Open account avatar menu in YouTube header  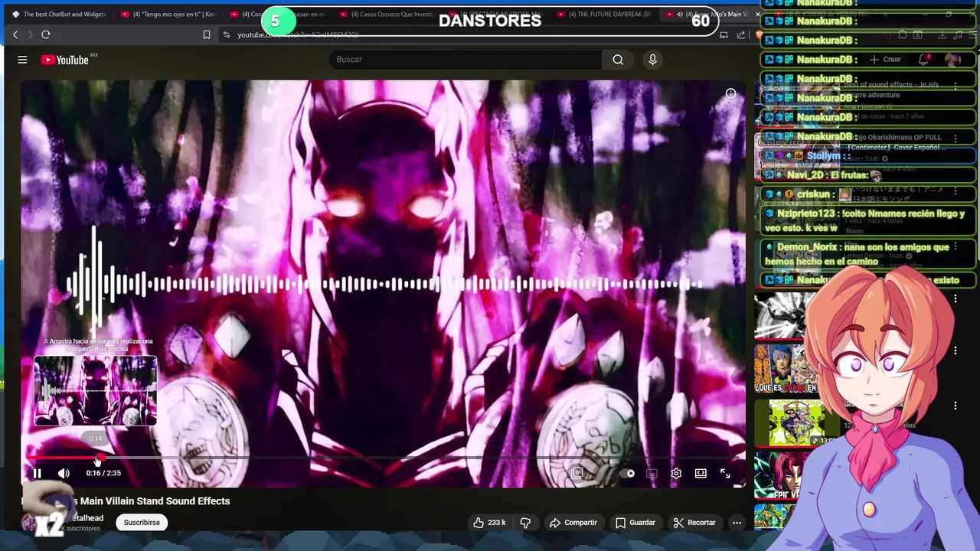pos(952,60)
